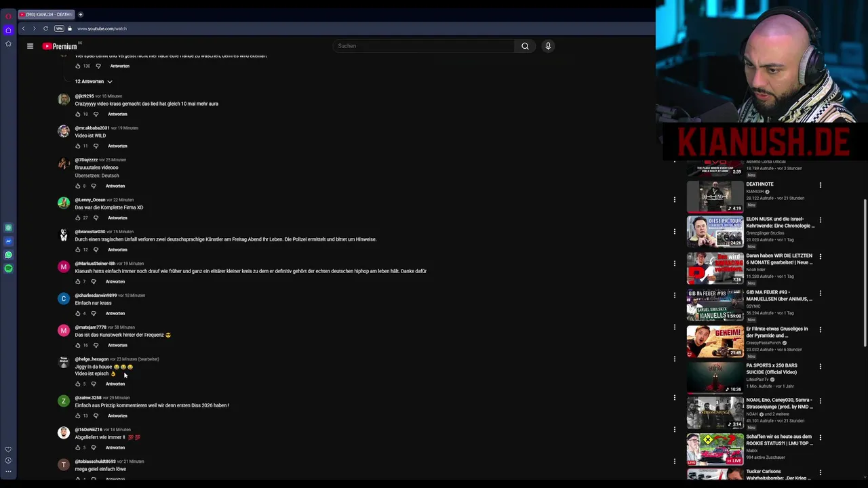Open the heart icon near the sidebar bottom

tap(8, 449)
